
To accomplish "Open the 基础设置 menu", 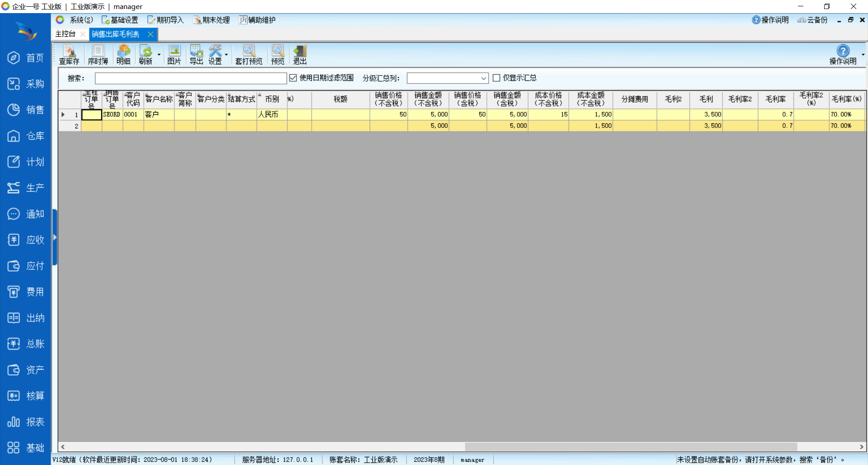I will pos(120,20).
